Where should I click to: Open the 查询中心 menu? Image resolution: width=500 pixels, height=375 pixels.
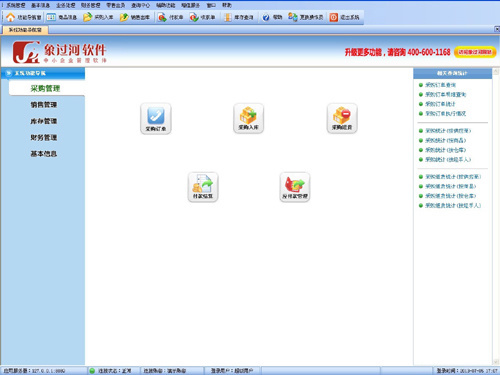pyautogui.click(x=141, y=5)
